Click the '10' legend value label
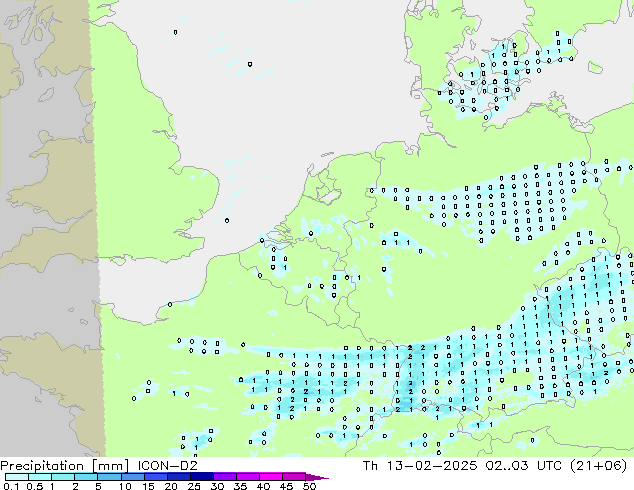 pos(125,486)
